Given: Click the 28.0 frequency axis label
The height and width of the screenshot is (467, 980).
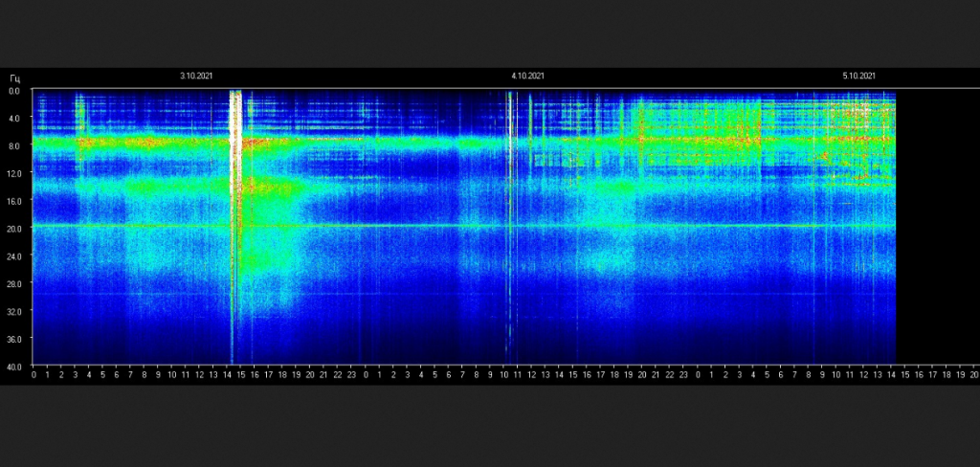Looking at the screenshot, I should [14, 283].
